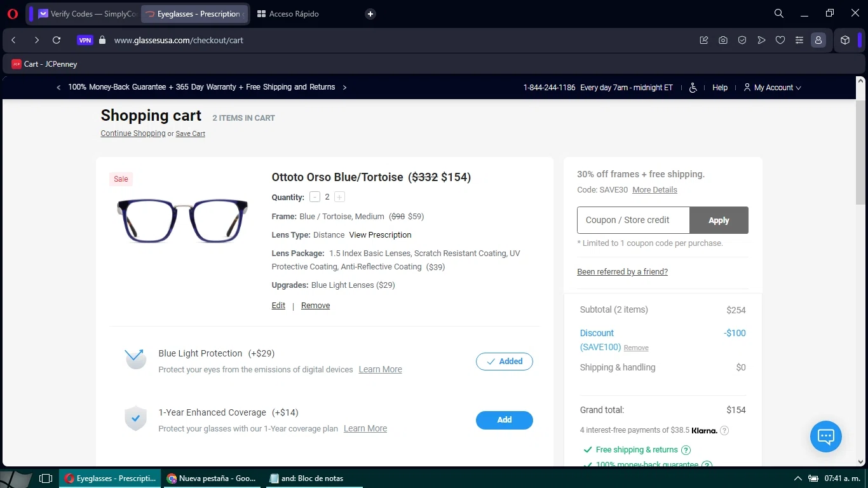Open the extensions cube icon
The width and height of the screenshot is (868, 488).
tap(845, 40)
